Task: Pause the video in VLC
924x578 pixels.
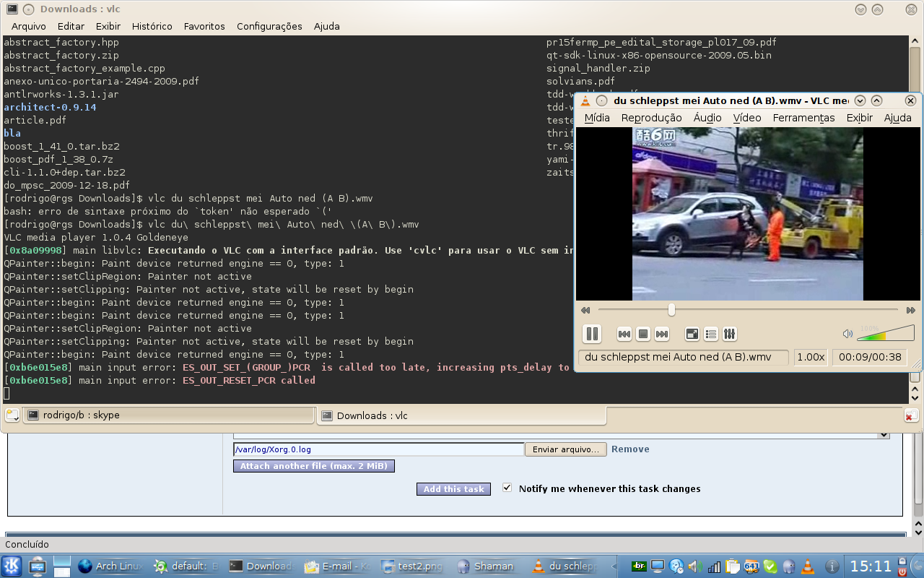Action: coord(592,334)
